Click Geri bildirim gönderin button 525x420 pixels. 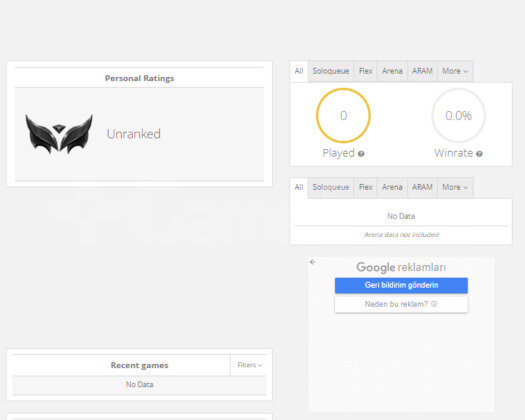(x=401, y=285)
